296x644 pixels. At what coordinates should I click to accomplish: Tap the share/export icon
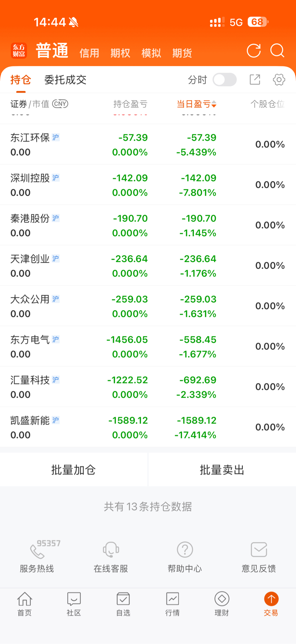click(255, 79)
